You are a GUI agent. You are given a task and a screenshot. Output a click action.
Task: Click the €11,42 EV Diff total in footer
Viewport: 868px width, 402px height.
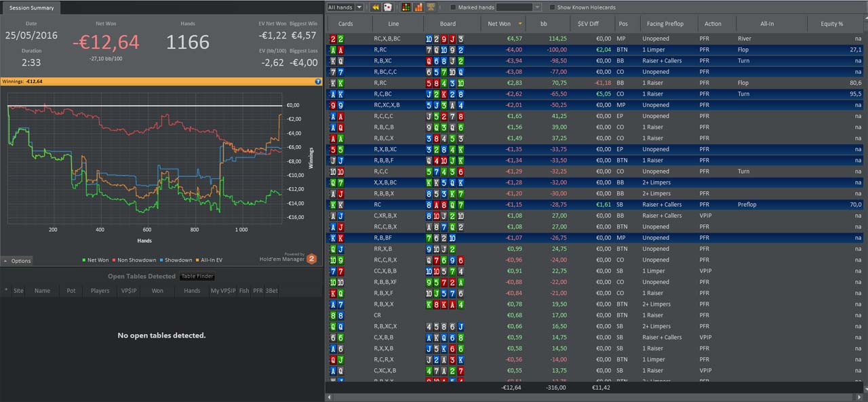(601, 388)
